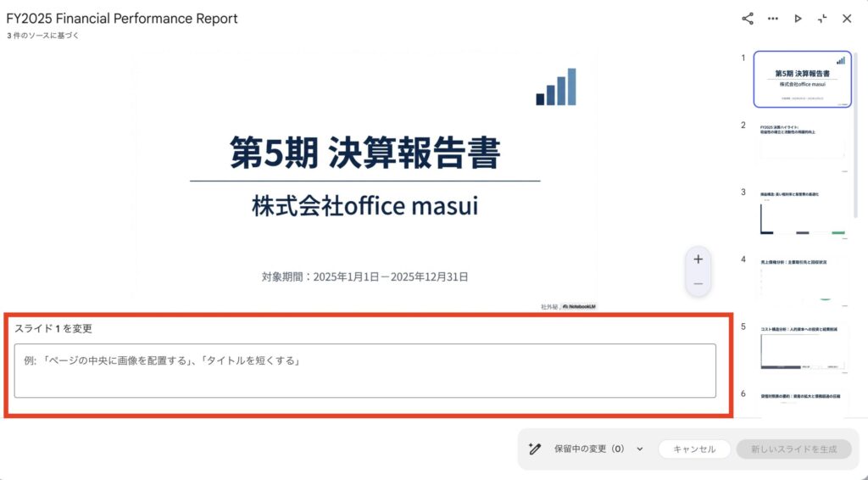Image resolution: width=868 pixels, height=480 pixels.
Task: Close the slide viewer with the X icon
Action: tap(847, 19)
